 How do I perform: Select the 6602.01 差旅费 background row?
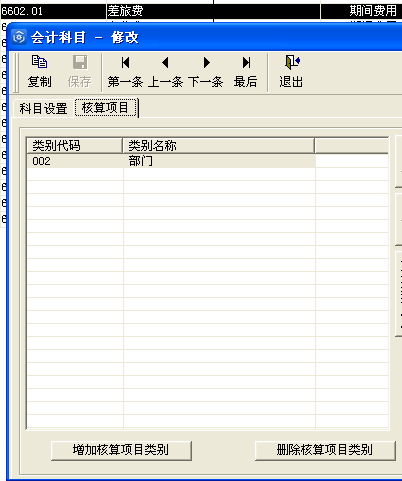[x=201, y=11]
